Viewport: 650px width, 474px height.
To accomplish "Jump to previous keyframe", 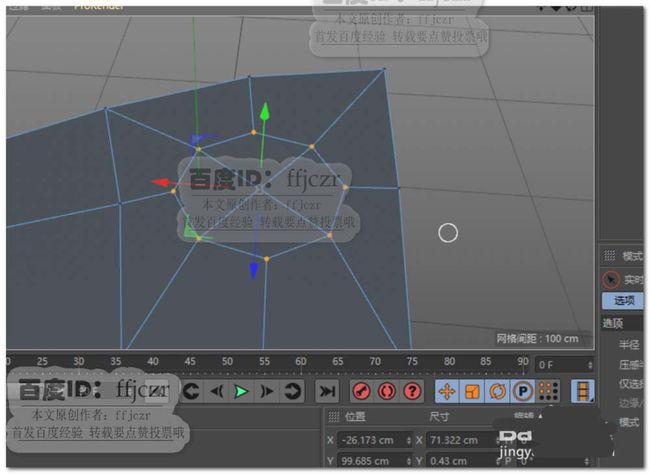I will pos(191,391).
